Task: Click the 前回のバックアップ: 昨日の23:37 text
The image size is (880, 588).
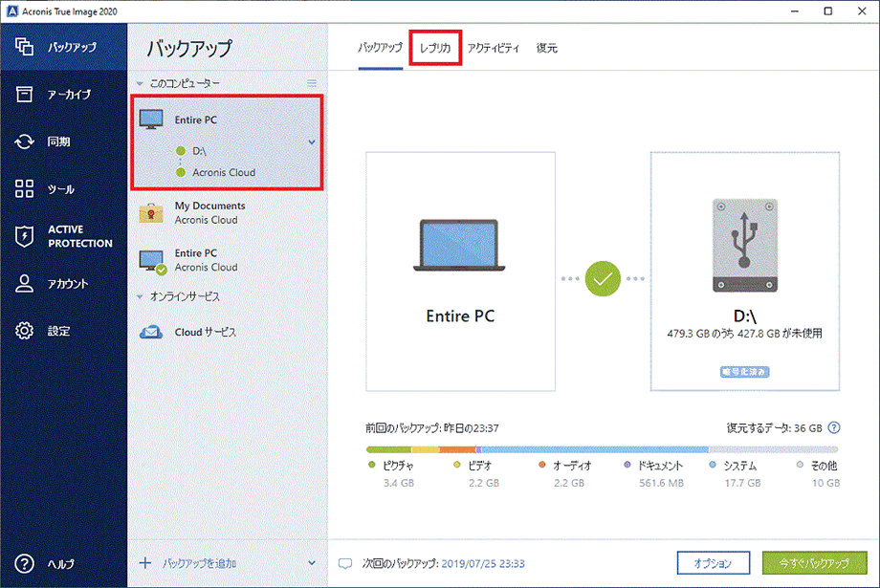Action: 432,428
